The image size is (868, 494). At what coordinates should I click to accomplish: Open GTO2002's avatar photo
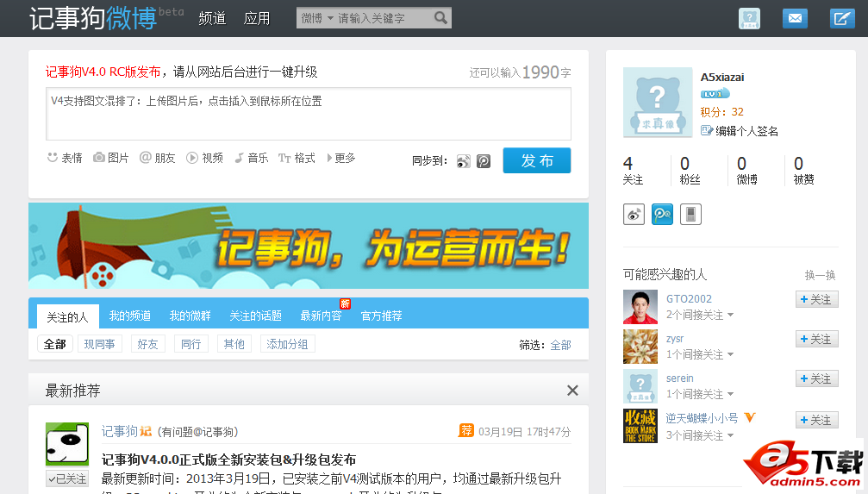tap(640, 307)
